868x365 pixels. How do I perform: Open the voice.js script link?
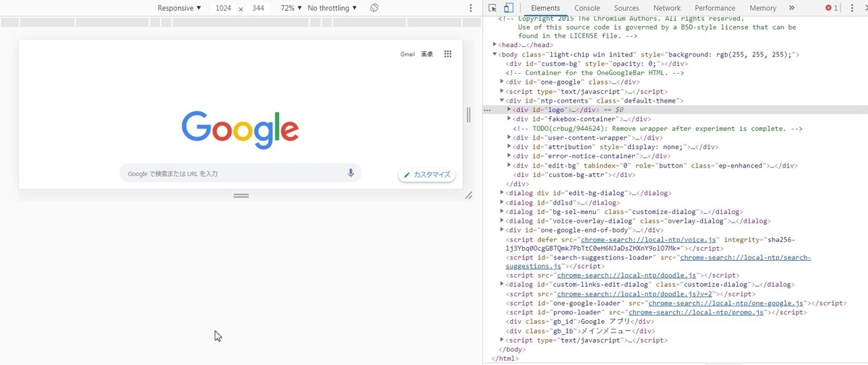tap(637, 239)
